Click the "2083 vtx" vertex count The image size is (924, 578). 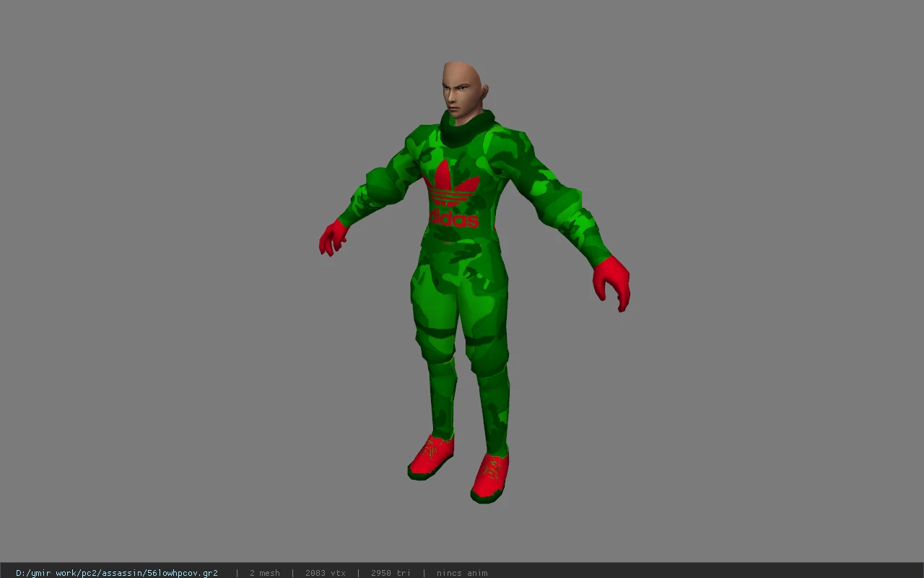326,573
